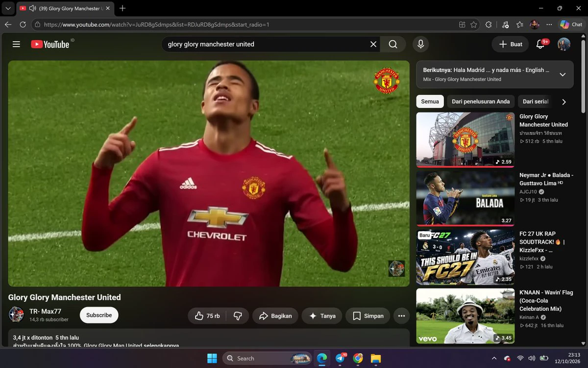Show more filter chips with the right chevron
This screenshot has height=368, width=588.
point(564,102)
